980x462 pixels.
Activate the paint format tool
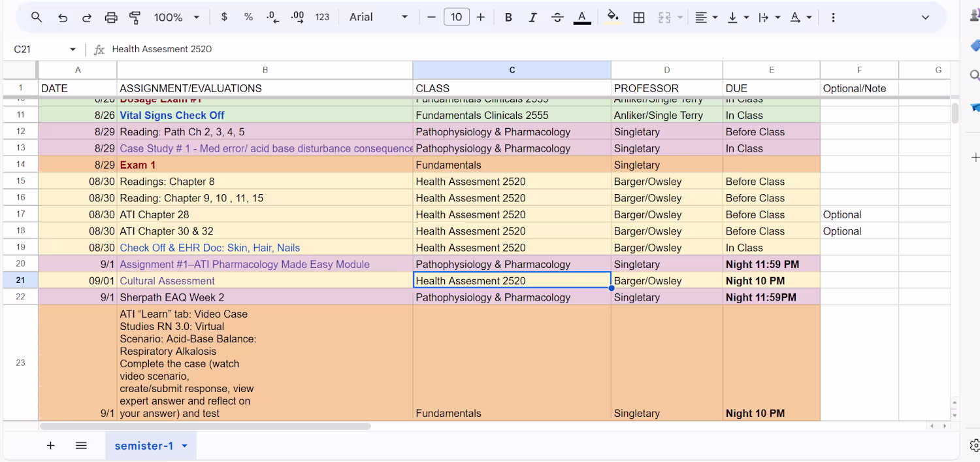(x=135, y=18)
